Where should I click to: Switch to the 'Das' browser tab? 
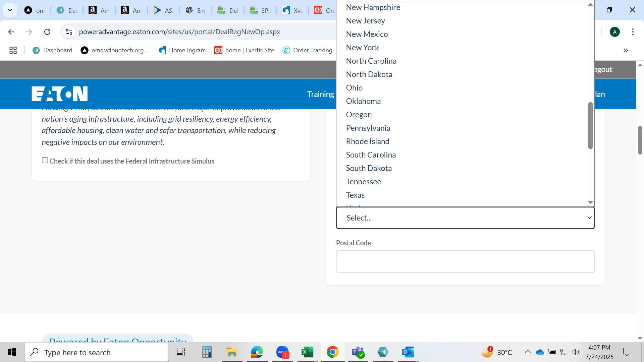[67, 10]
